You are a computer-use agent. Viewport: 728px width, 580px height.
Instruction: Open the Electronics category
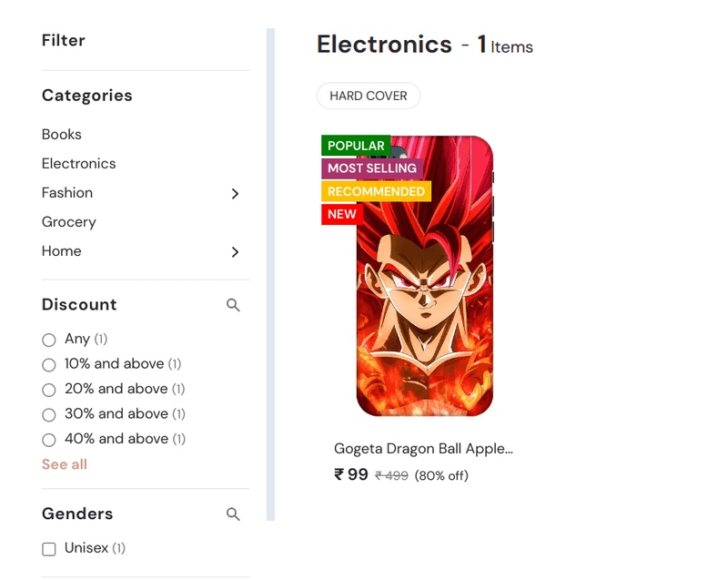click(79, 164)
